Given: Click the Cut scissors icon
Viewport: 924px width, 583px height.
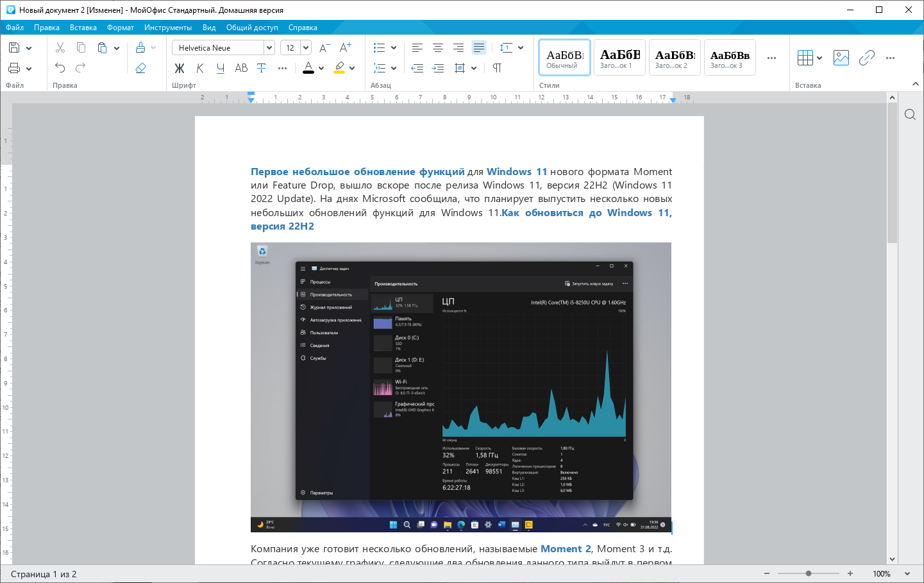Looking at the screenshot, I should 60,47.
